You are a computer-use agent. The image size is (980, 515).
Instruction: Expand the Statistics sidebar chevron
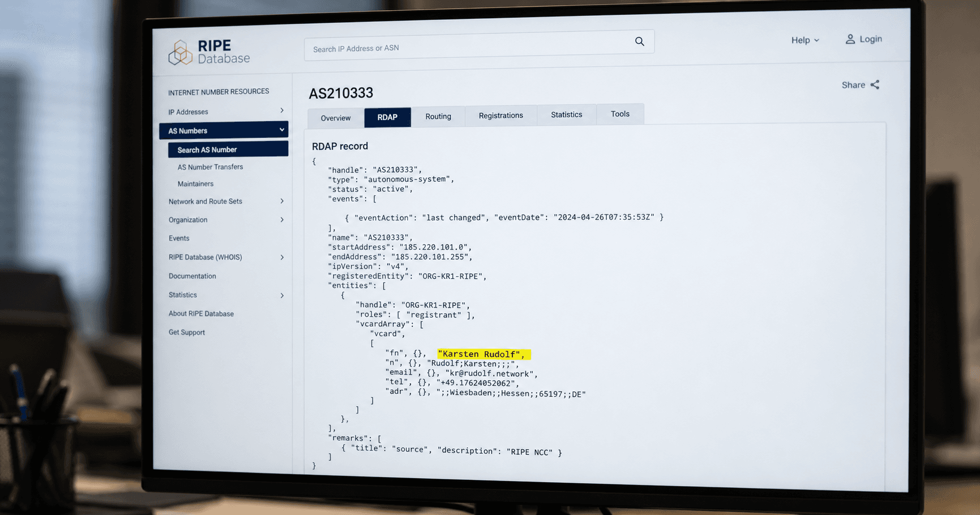point(282,295)
